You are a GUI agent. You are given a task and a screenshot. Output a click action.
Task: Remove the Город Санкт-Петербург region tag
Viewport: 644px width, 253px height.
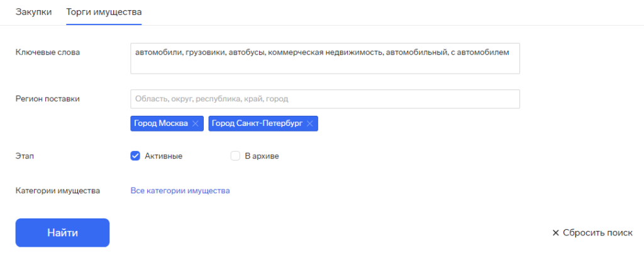coord(309,124)
